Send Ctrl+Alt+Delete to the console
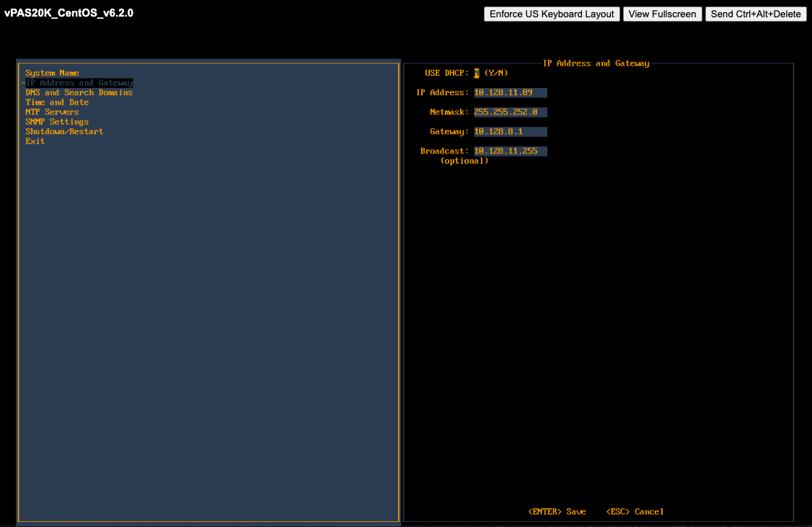The image size is (812, 527). [756, 14]
